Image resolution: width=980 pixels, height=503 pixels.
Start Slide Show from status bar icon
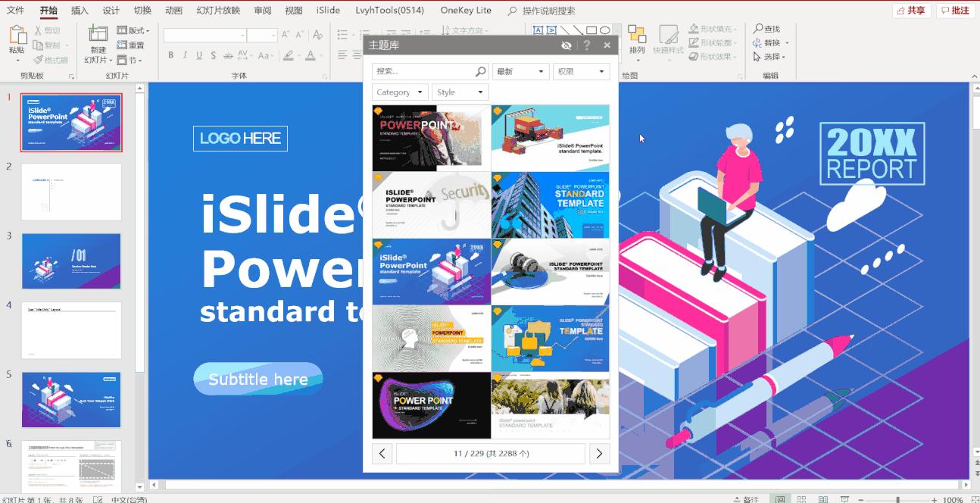[x=844, y=499]
